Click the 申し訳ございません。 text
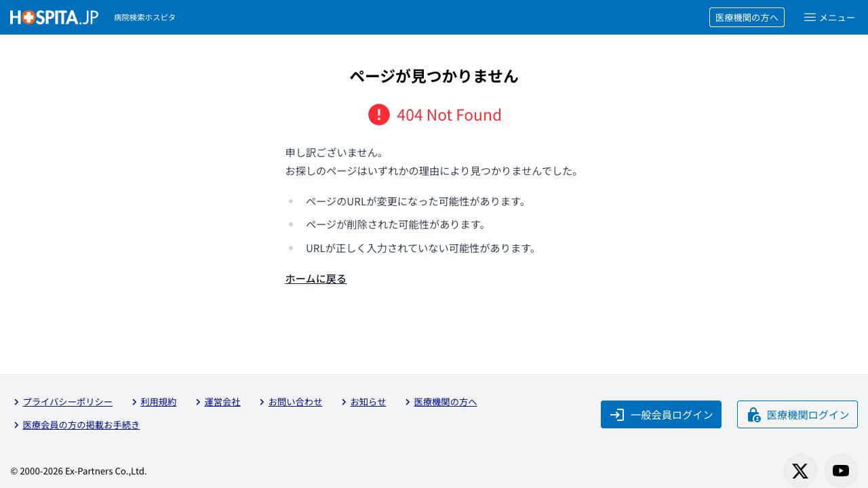 335,152
